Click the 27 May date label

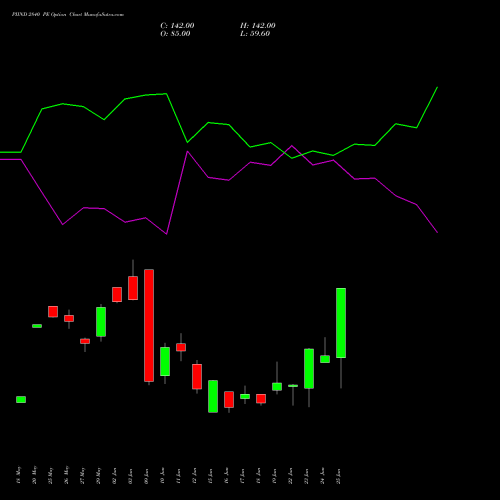coord(82,475)
